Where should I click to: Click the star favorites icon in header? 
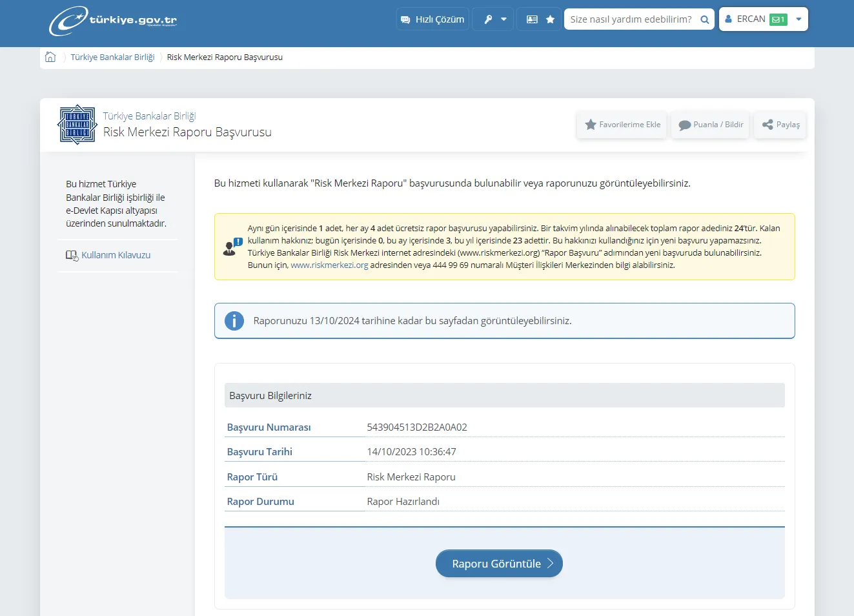click(x=550, y=19)
